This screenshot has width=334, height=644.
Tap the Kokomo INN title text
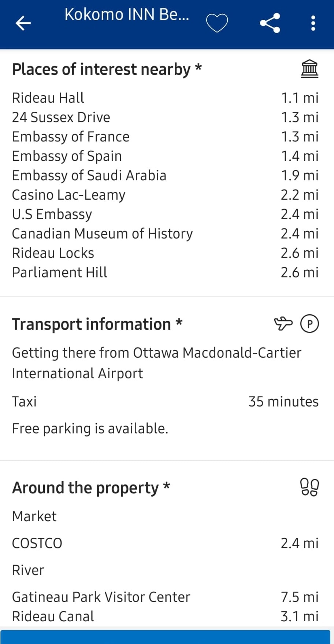click(127, 15)
